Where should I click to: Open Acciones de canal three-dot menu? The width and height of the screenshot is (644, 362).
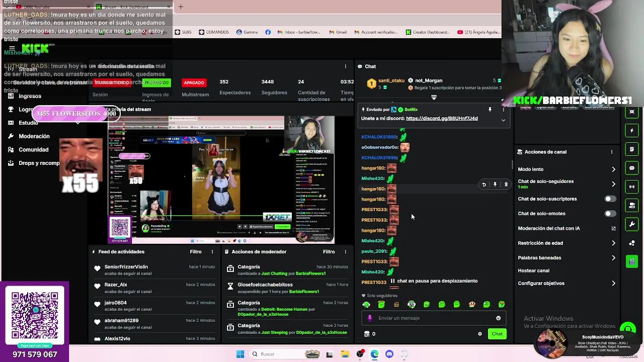(x=612, y=152)
